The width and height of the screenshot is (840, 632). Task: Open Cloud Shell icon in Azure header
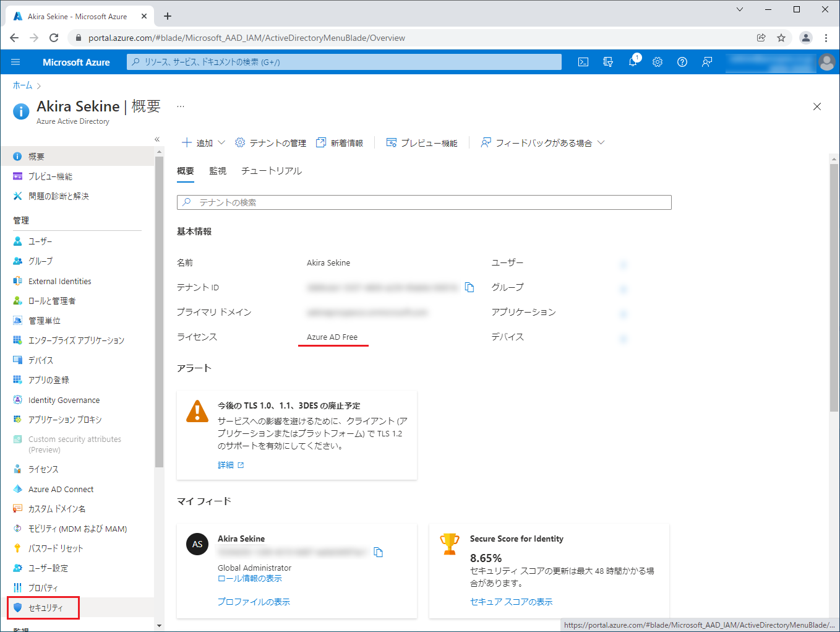[583, 62]
